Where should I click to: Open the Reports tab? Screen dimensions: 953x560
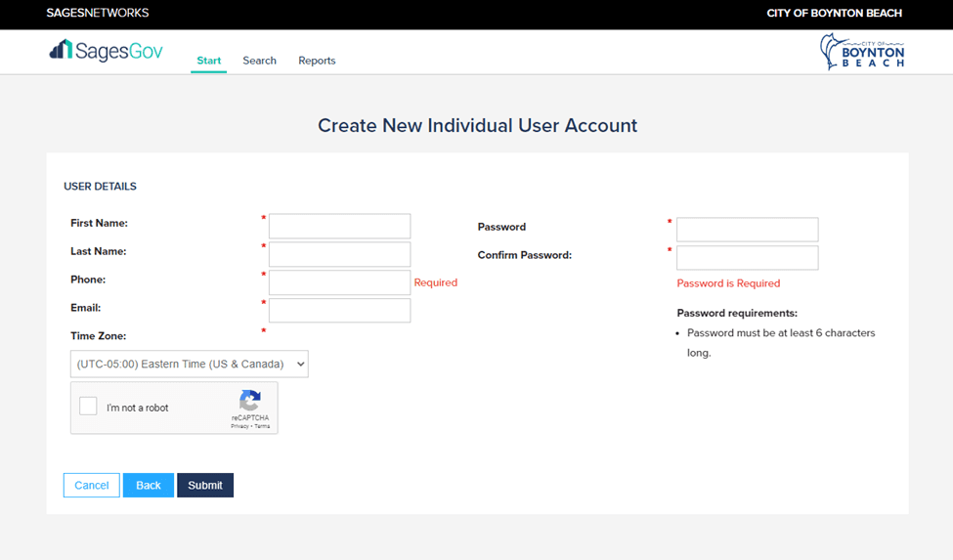317,61
